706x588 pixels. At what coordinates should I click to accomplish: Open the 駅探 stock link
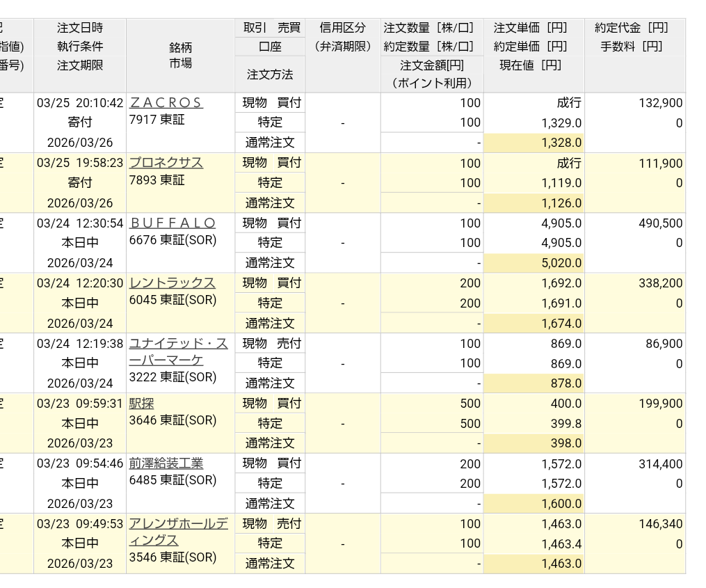coord(142,404)
